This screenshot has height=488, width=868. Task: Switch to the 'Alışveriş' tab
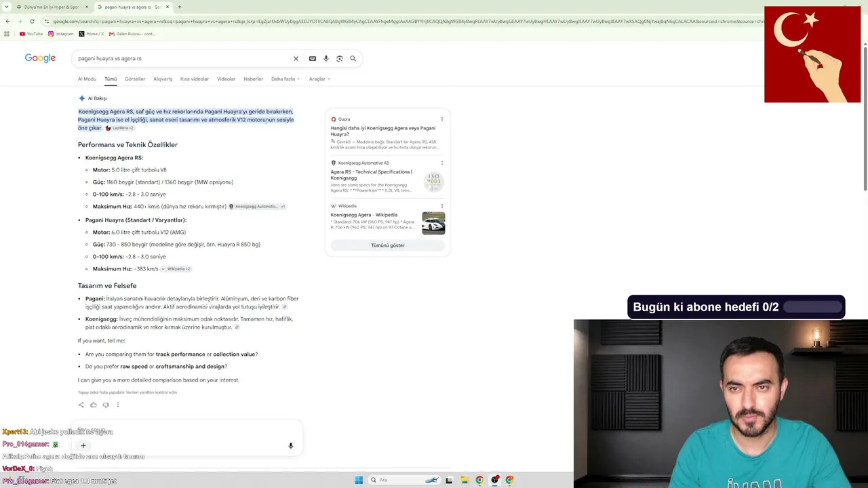coord(163,79)
